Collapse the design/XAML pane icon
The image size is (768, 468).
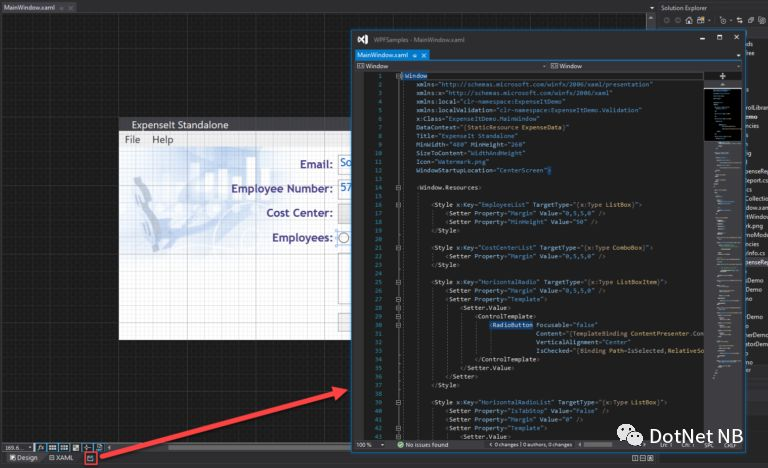click(650, 458)
